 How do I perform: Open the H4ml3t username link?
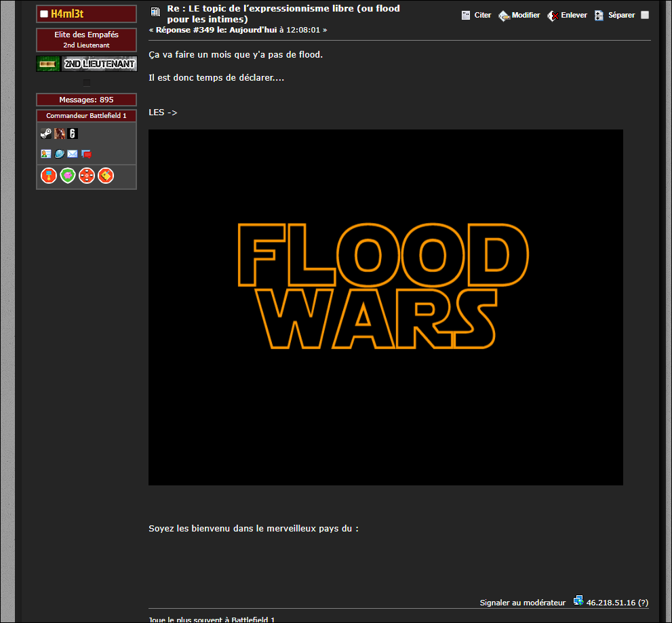pos(67,14)
